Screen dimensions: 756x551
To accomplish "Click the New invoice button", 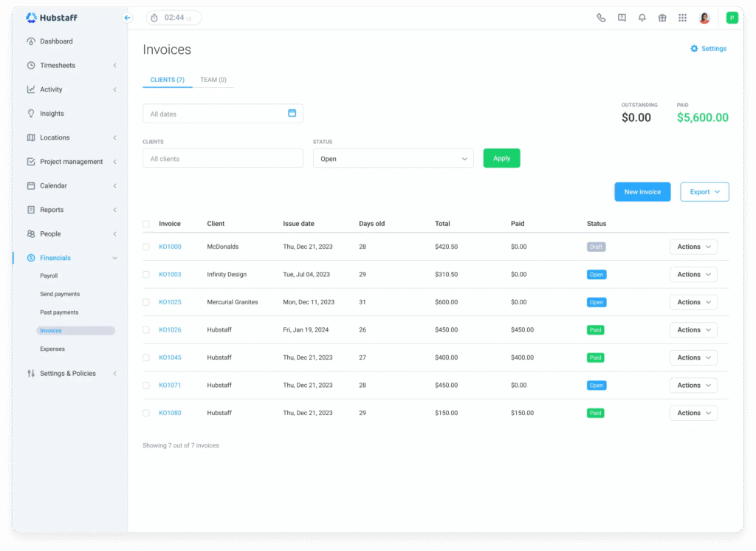I will tap(642, 192).
